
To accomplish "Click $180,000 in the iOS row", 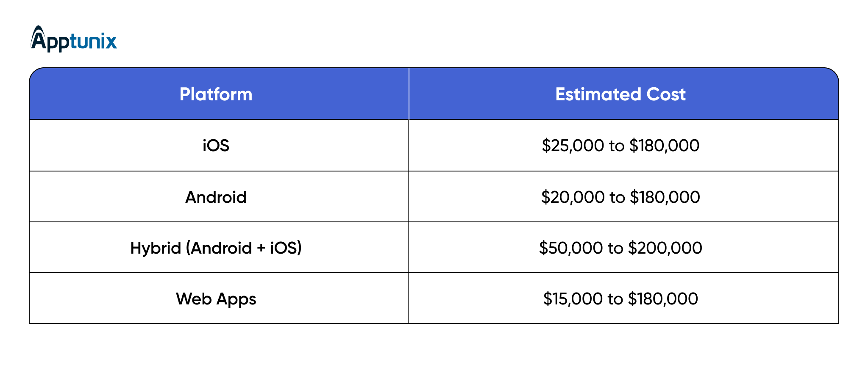I will coord(664,146).
